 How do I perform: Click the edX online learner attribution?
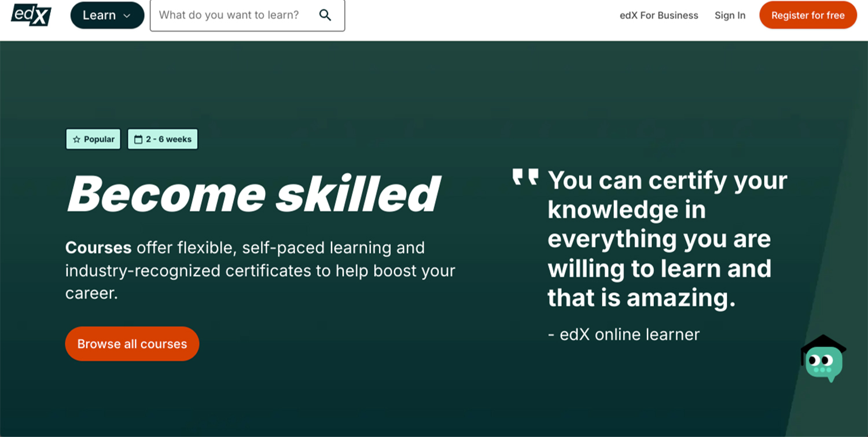[x=624, y=334]
